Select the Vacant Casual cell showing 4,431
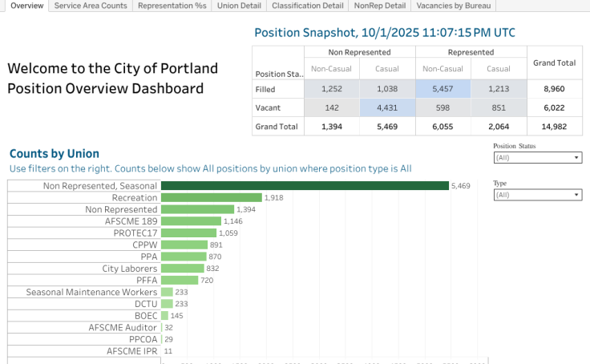 click(x=388, y=107)
